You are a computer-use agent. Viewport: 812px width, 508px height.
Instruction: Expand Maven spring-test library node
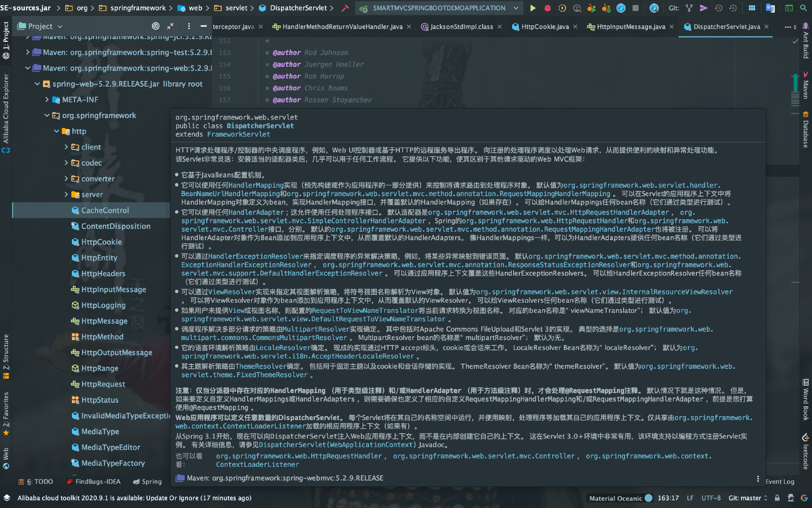27,53
